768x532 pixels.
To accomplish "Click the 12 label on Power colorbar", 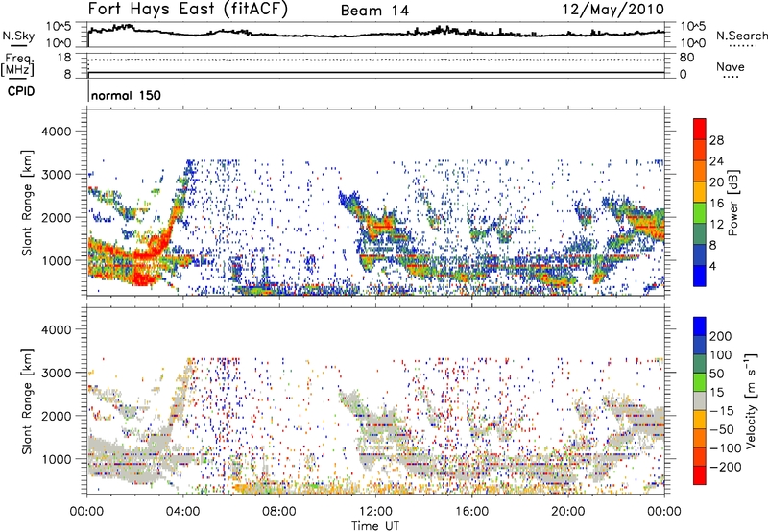I will 716,225.
